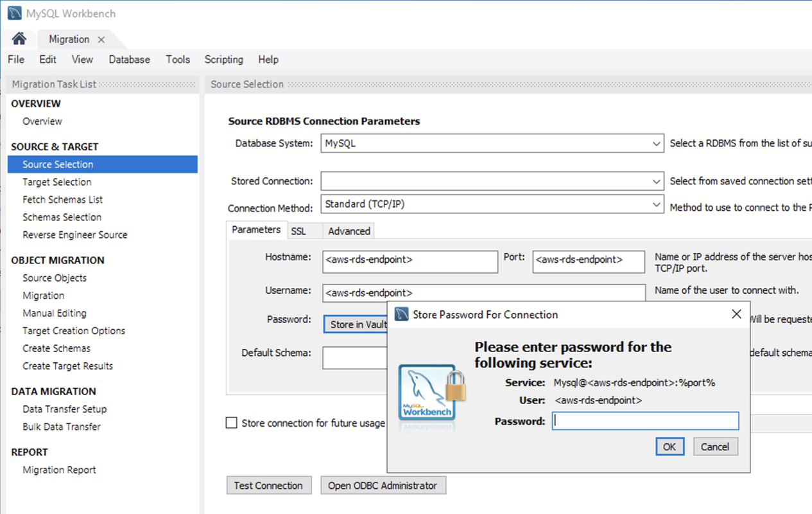Select Fetch Schemas List task
The height and width of the screenshot is (514, 812).
point(62,199)
